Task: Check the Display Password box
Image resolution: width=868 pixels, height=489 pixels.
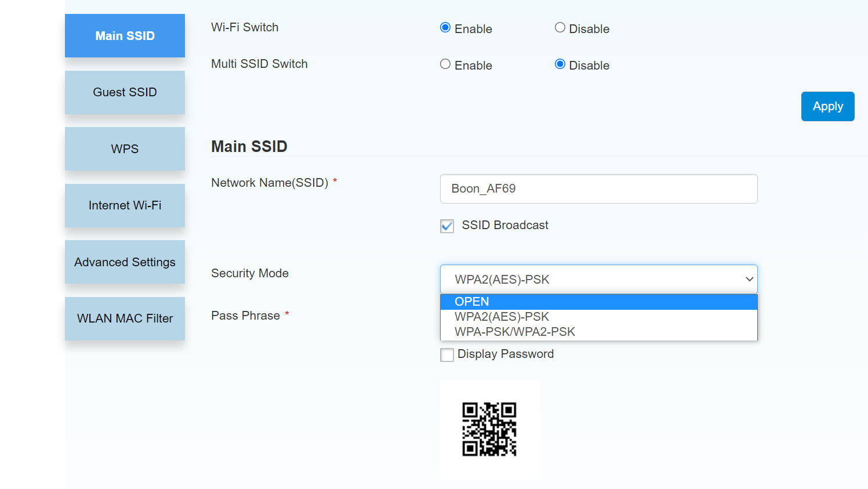Action: (x=447, y=354)
